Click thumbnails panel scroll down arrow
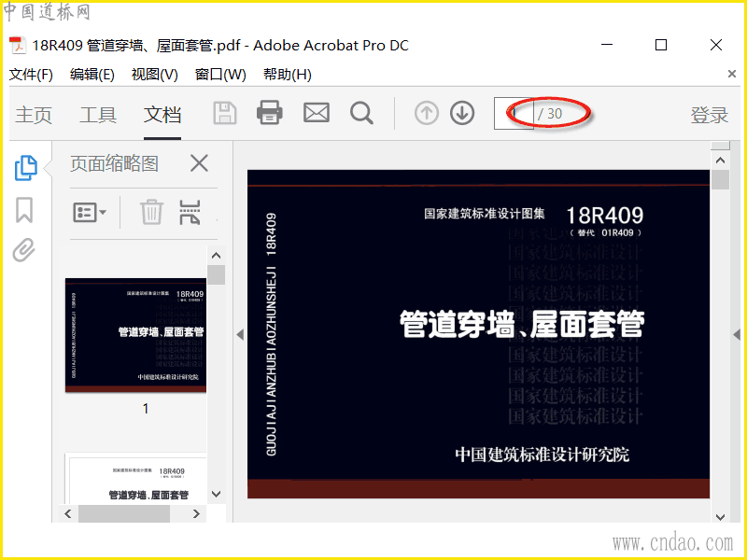747x560 pixels. 217,494
